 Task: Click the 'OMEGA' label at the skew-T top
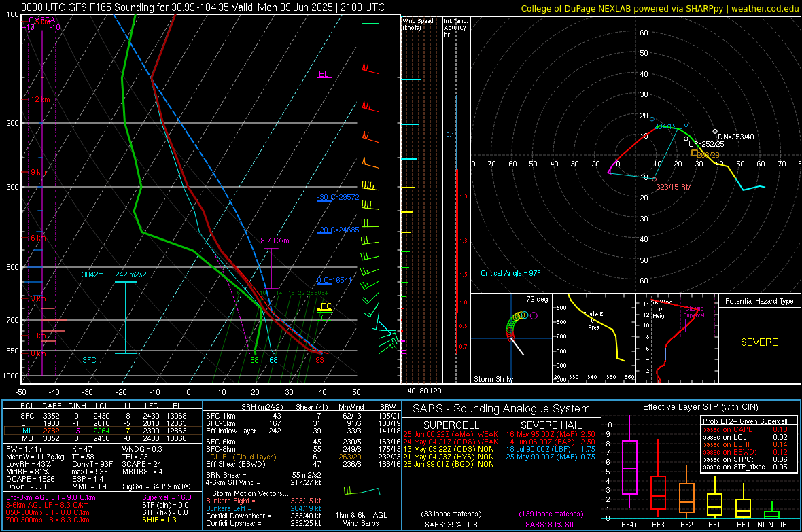point(42,20)
